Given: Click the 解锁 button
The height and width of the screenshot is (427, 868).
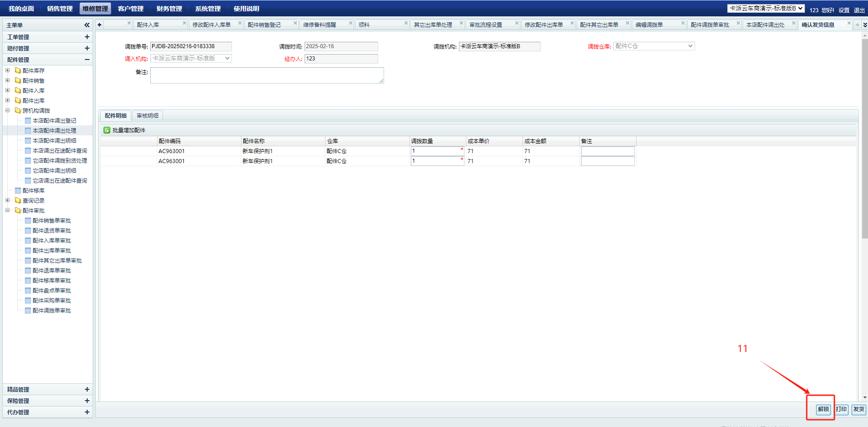Looking at the screenshot, I should pyautogui.click(x=823, y=409).
